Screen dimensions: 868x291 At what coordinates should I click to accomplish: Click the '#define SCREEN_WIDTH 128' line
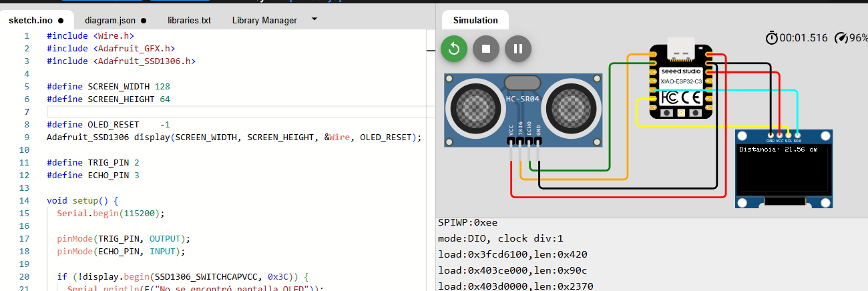click(108, 86)
